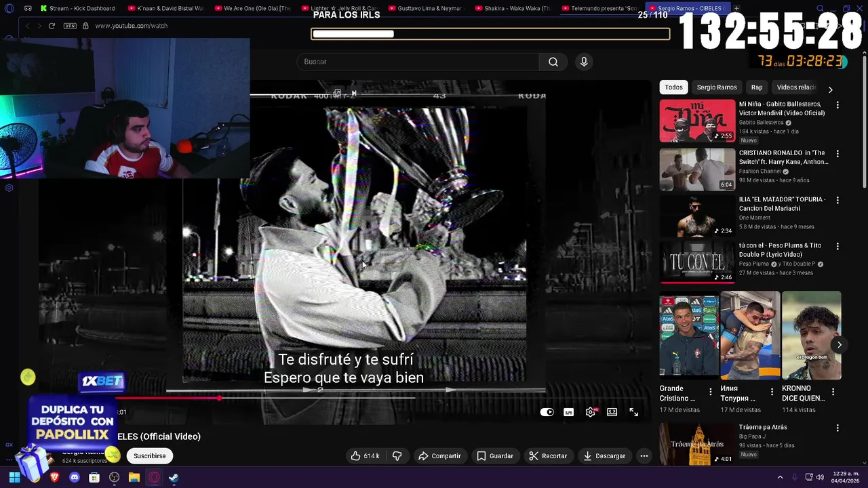
Task: Start voice search with microphone icon
Action: pyautogui.click(x=584, y=62)
